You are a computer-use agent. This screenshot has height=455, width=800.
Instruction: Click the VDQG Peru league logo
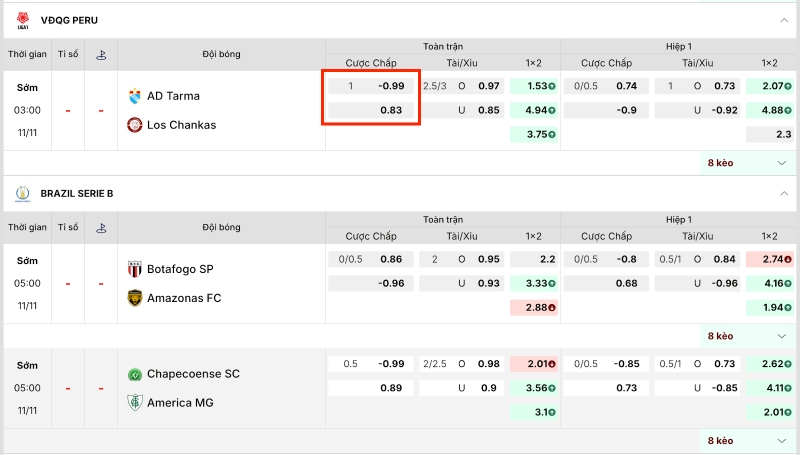point(22,19)
